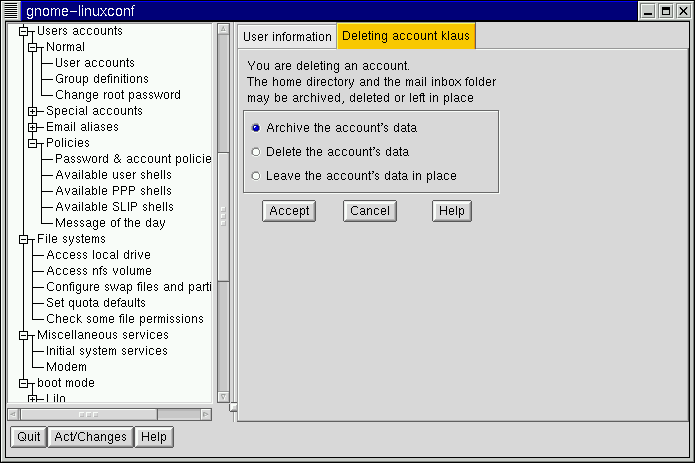Click the tree scrollbar down arrow
The width and height of the screenshot is (695, 463).
(x=223, y=397)
